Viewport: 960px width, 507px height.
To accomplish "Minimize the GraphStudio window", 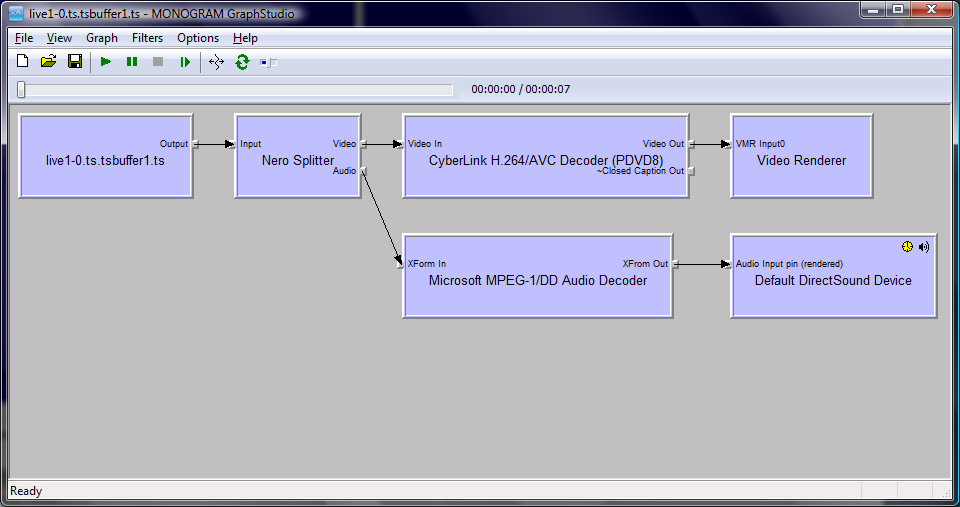I will [x=874, y=9].
